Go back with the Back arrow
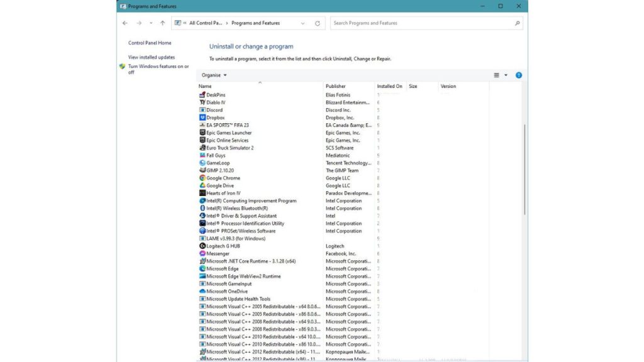This screenshot has width=644, height=362. pos(125,23)
